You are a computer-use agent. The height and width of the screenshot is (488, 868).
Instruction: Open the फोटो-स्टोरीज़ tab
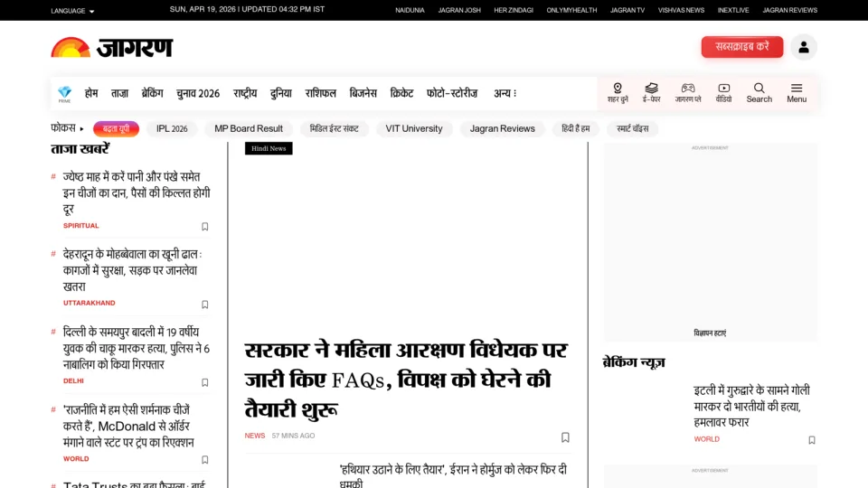[452, 93]
